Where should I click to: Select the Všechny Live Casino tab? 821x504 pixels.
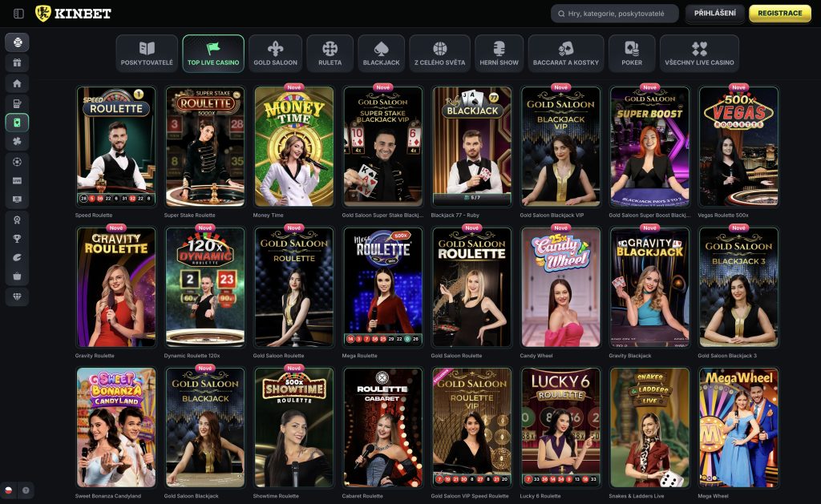click(699, 54)
